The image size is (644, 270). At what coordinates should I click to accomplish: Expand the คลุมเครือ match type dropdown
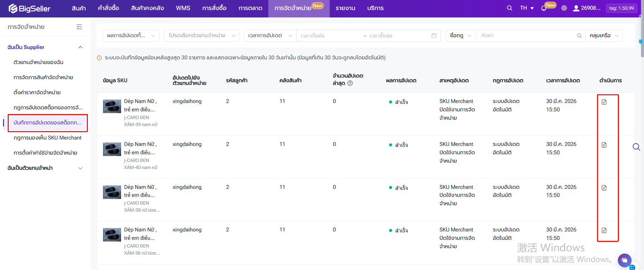coord(604,36)
